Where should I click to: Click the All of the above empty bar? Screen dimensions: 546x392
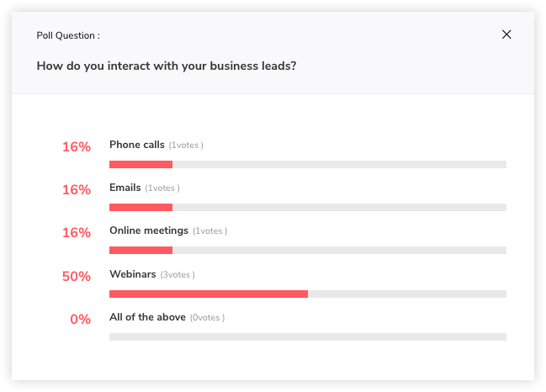coord(308,336)
